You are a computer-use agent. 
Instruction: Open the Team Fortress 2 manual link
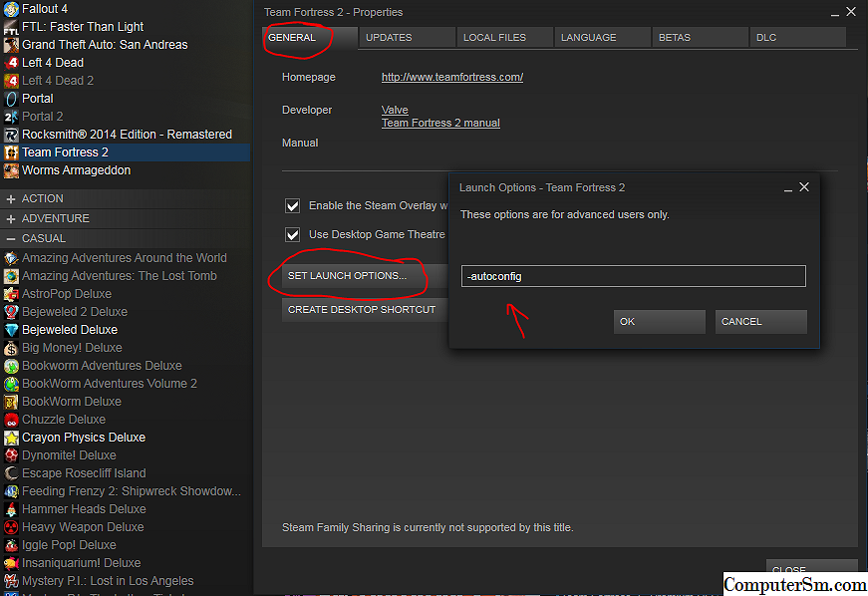(x=440, y=123)
